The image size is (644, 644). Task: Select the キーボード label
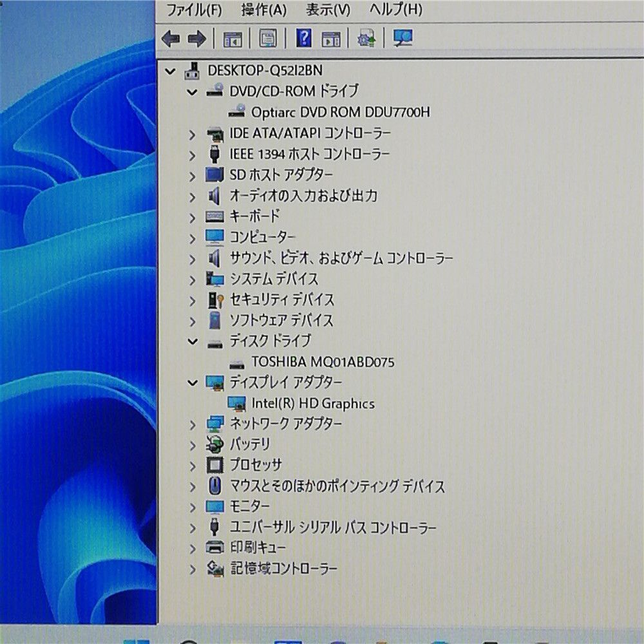point(254,216)
